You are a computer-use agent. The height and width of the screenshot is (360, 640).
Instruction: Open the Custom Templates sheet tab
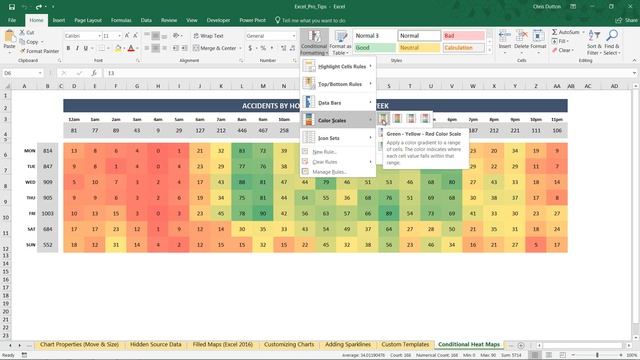405,344
